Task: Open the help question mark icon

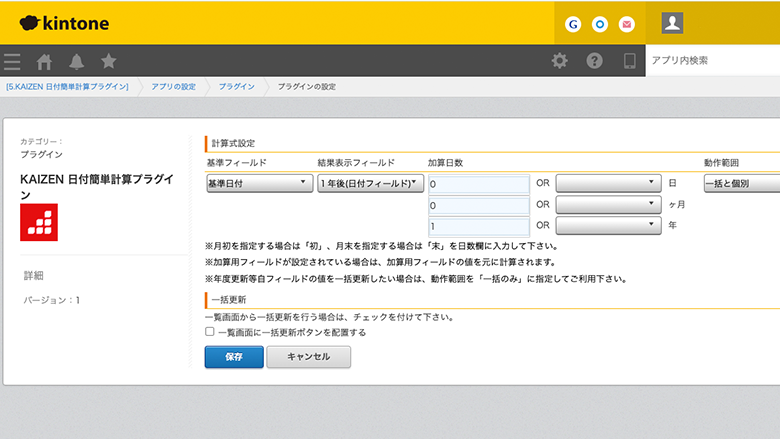Action: 594,61
